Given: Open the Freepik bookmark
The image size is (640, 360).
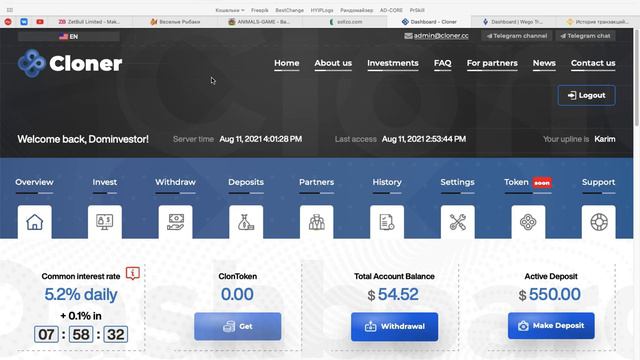Looking at the screenshot, I should 260,10.
